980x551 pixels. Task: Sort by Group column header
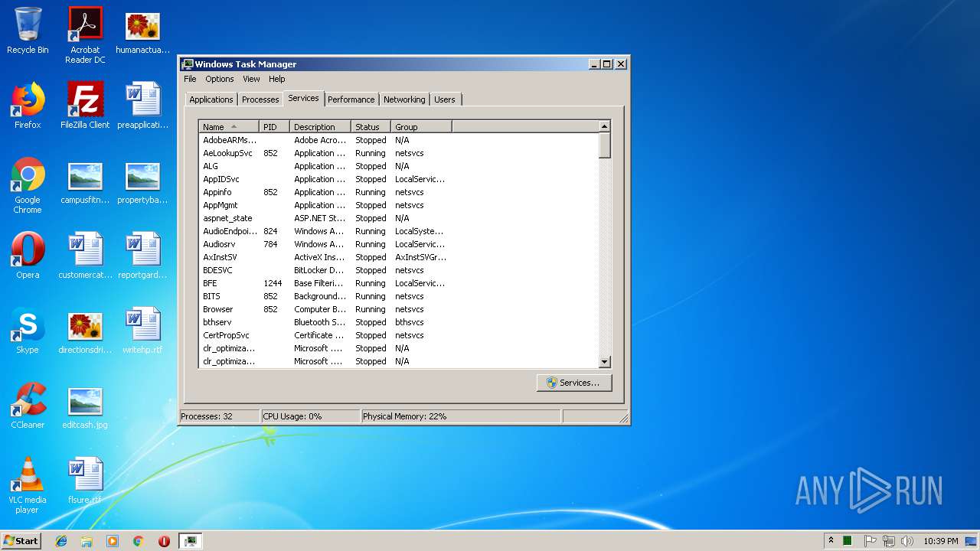tap(421, 127)
